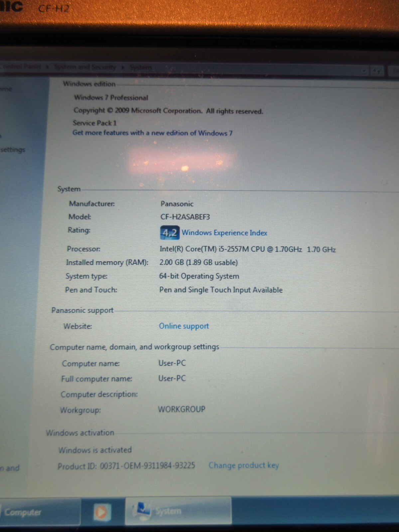Click the Intel Core i5-2557M processor text
This screenshot has height=532, width=399.
pyautogui.click(x=248, y=249)
